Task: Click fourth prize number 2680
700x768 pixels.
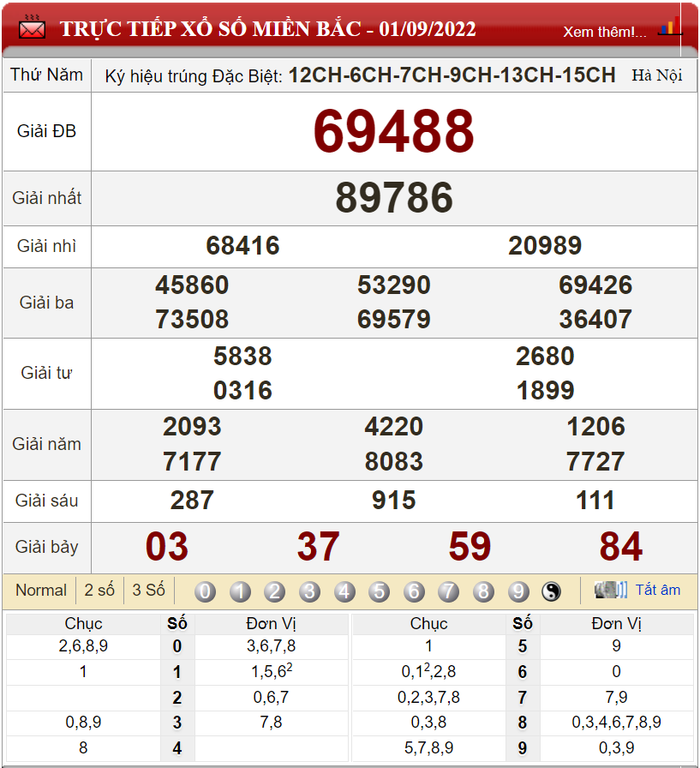Action: tap(545, 356)
